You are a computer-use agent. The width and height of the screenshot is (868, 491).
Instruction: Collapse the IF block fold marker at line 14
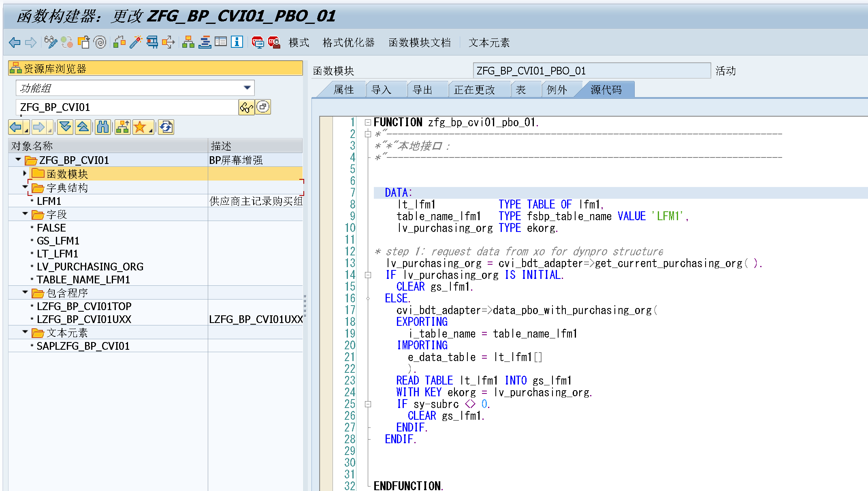coord(368,275)
